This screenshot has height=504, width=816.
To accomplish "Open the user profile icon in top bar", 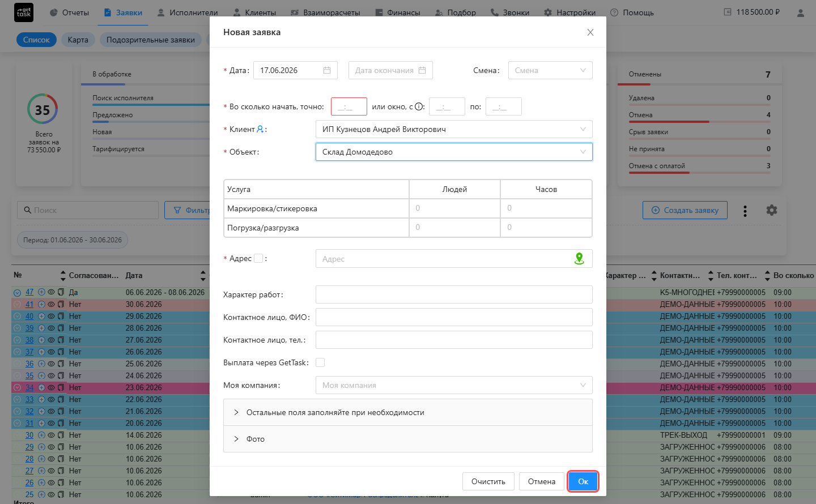I will point(801,12).
